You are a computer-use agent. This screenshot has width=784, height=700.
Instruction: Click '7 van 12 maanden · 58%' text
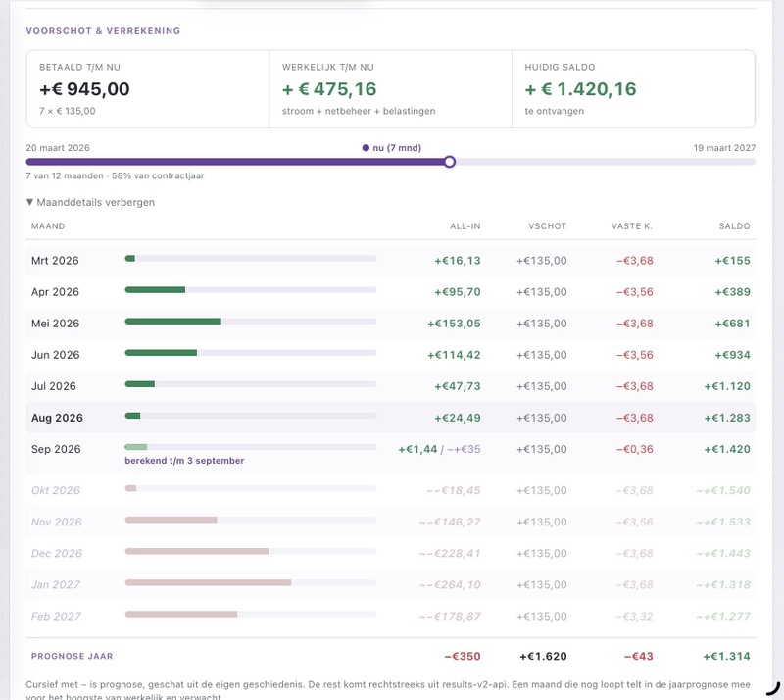(115, 175)
